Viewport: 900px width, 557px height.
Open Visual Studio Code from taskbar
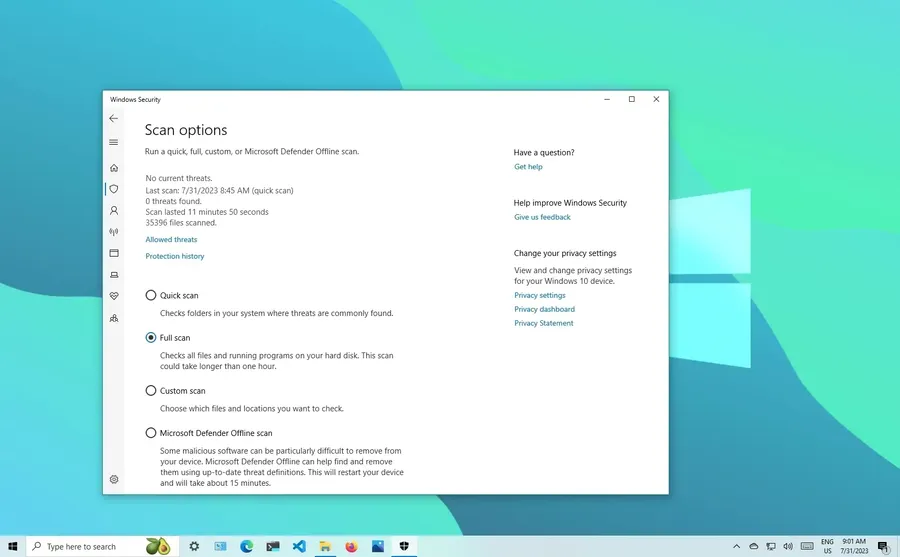pyautogui.click(x=299, y=546)
